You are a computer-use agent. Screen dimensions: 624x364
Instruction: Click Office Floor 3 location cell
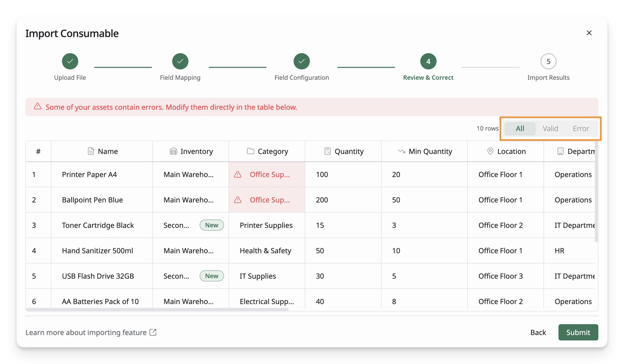[x=505, y=276]
